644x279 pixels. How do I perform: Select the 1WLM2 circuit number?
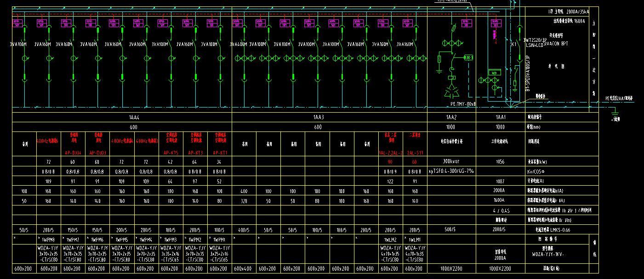tap(391, 239)
